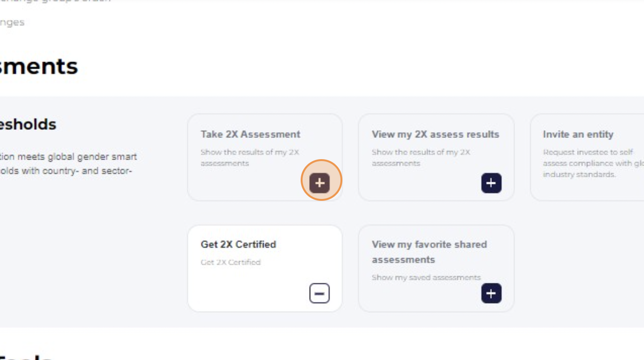Click the partially visible 'esholds' section heading

[x=28, y=125]
